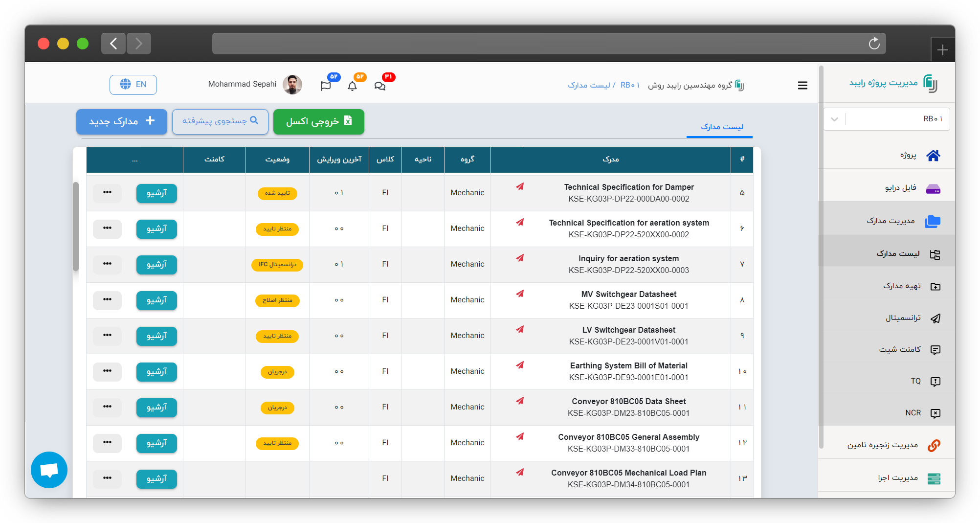
Task: Click the browser address bar
Action: point(549,44)
